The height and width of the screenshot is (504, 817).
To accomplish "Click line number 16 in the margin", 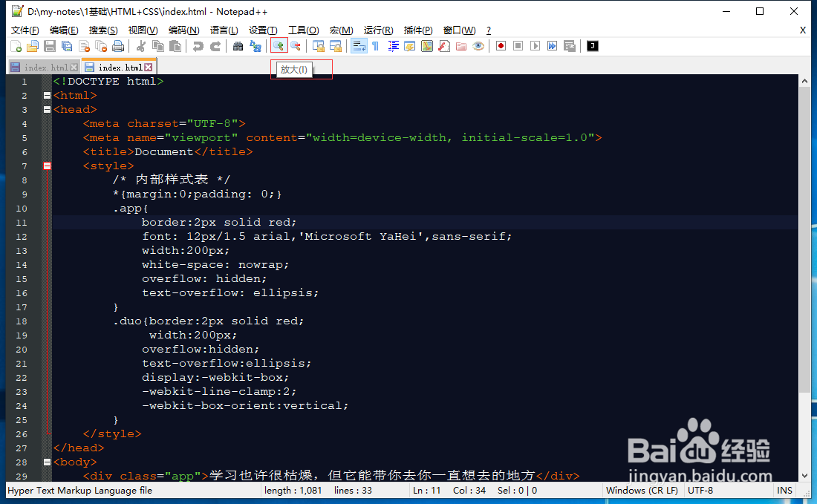I will 22,293.
